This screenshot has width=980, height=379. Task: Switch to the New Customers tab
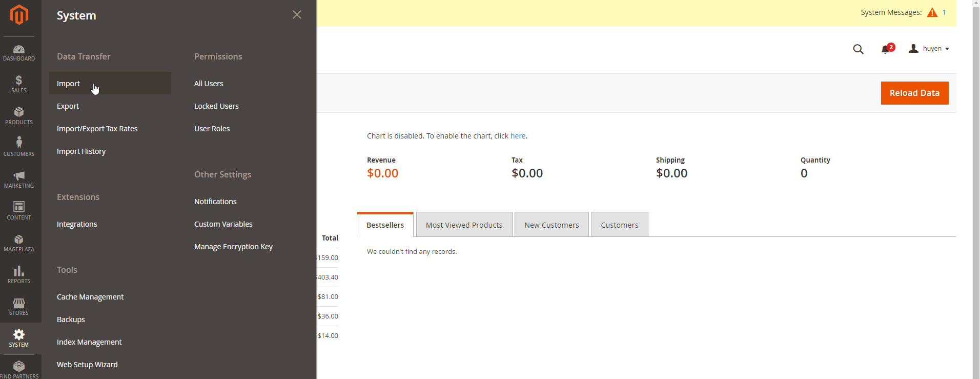552,225
